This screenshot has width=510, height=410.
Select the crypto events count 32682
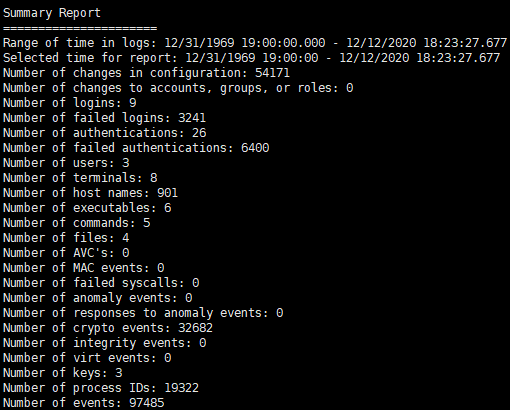coord(195,328)
